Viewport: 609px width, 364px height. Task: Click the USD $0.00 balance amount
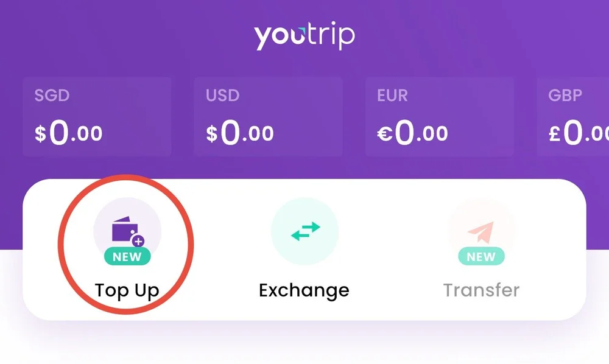tap(239, 133)
